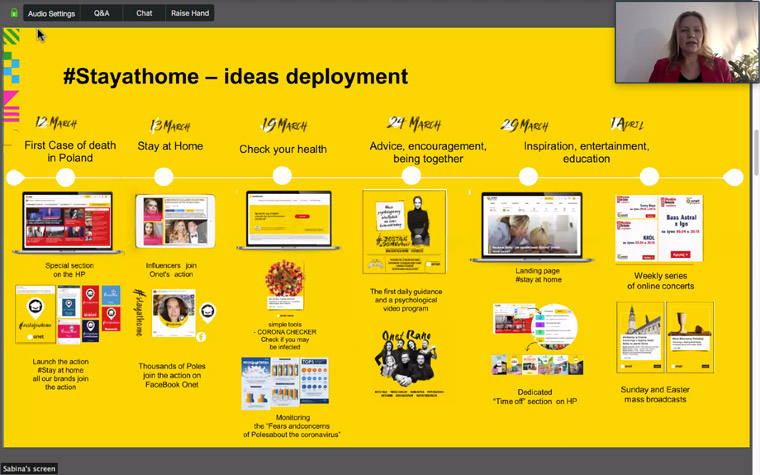The height and width of the screenshot is (475, 760).
Task: Click the 12 March timeline marker dot
Action: click(65, 177)
